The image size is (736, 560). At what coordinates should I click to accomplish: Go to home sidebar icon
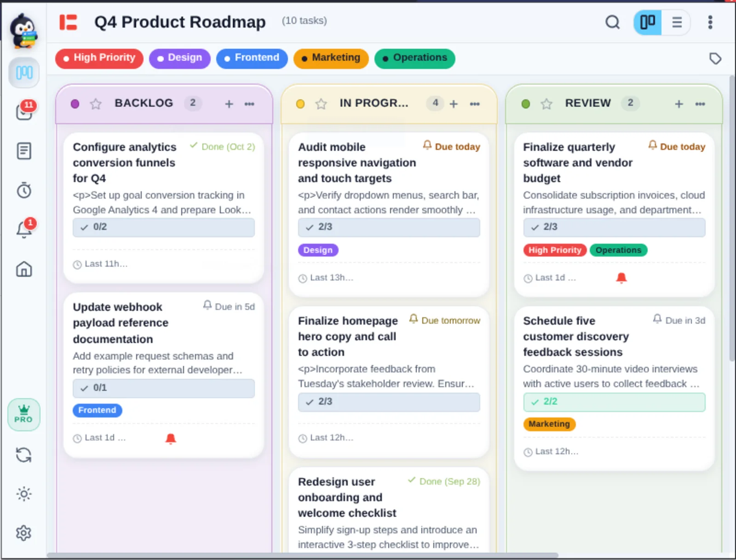point(24,269)
